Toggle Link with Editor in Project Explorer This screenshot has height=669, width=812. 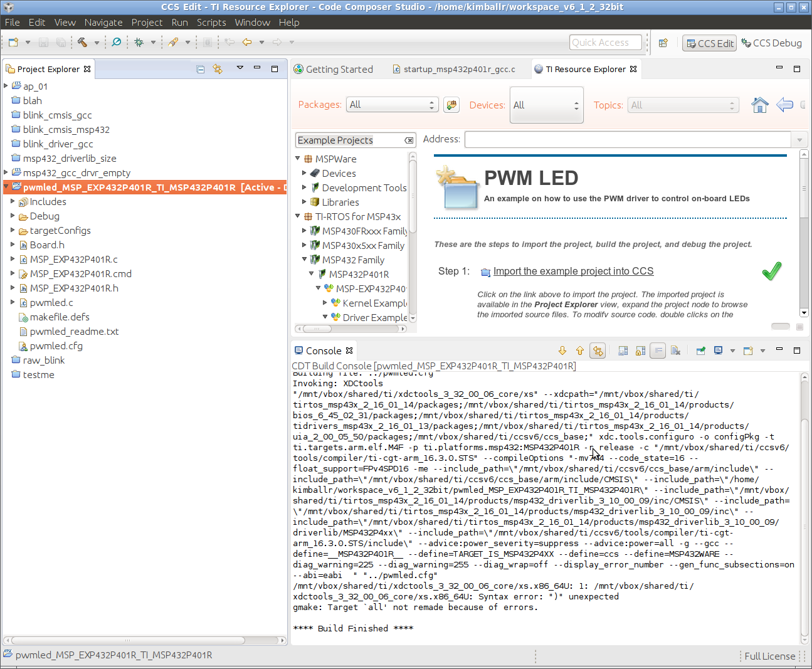218,69
